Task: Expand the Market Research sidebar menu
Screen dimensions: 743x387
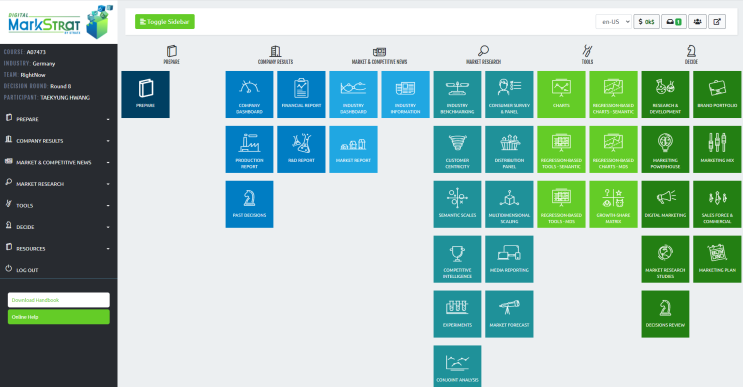Action: pyautogui.click(x=59, y=184)
